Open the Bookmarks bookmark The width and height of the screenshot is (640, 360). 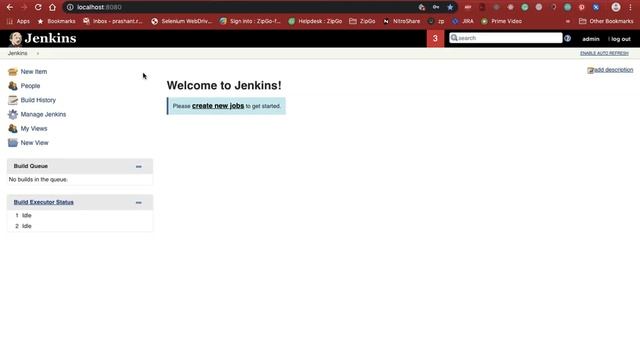(x=56, y=21)
